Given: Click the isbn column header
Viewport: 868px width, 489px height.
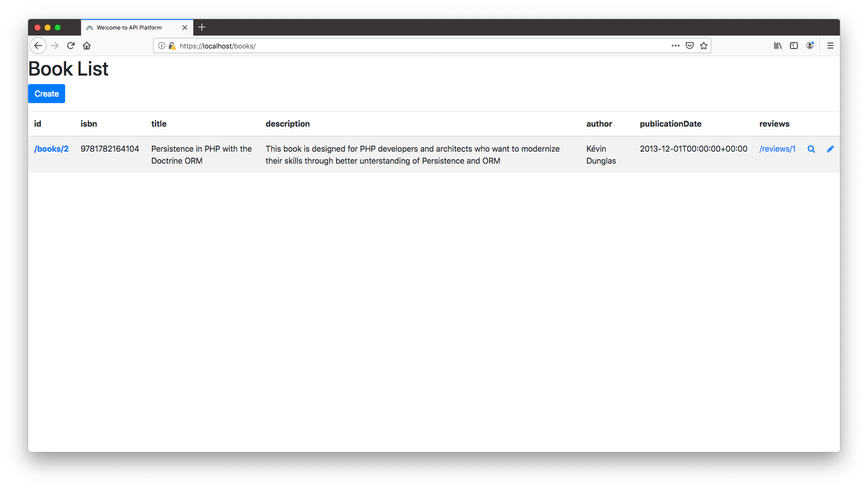Looking at the screenshot, I should (89, 124).
